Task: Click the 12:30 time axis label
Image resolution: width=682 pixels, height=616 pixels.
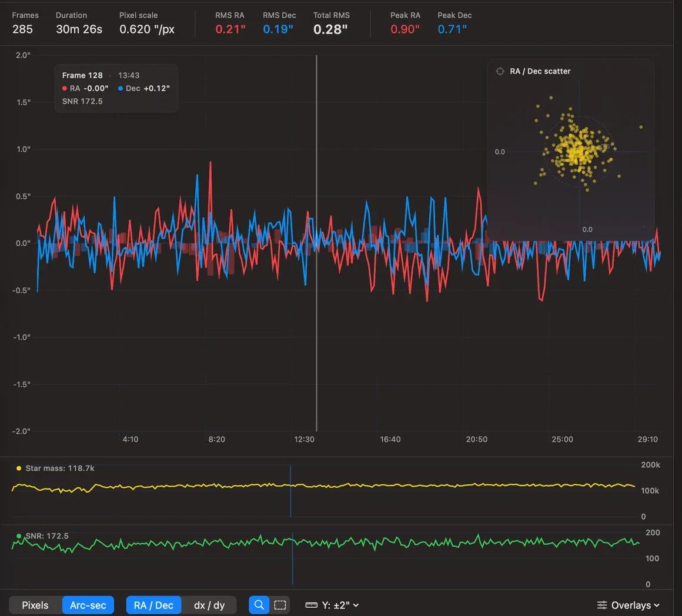Action: (x=304, y=440)
